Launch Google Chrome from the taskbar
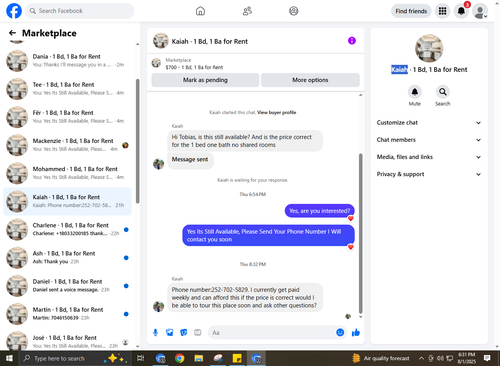Screen dimensions: 500x366 click(x=180, y=358)
